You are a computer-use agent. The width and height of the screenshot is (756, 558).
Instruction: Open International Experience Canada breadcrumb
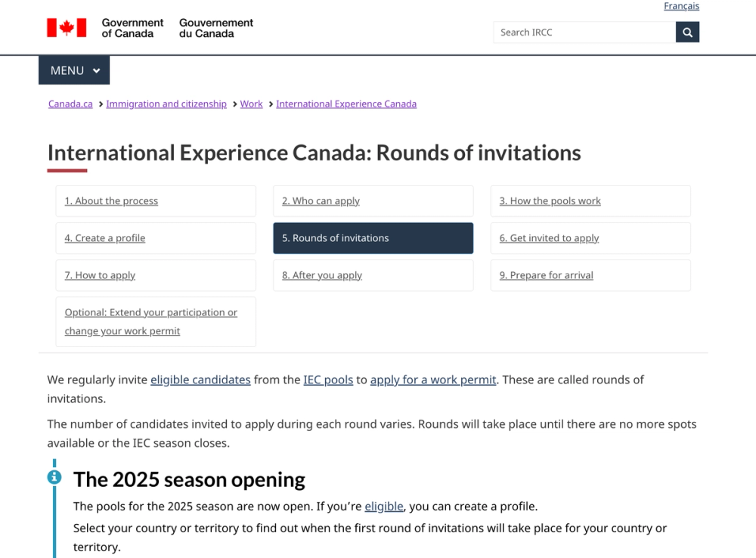tap(346, 104)
